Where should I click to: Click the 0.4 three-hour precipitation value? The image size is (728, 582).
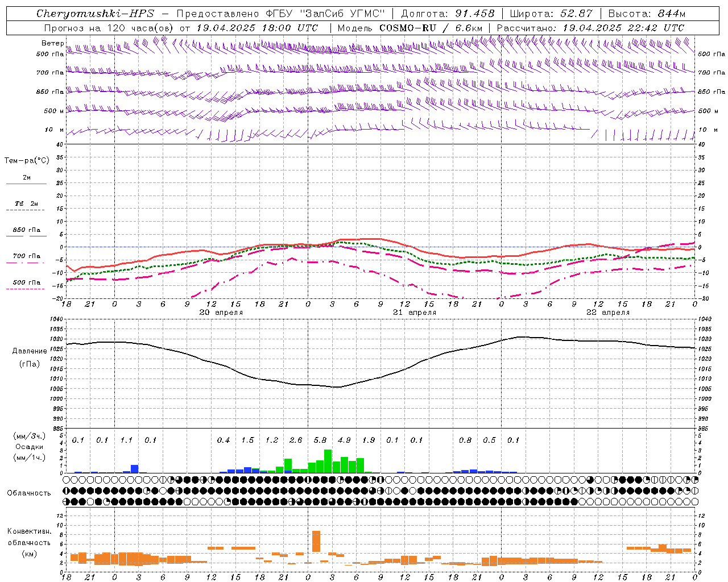pos(224,440)
